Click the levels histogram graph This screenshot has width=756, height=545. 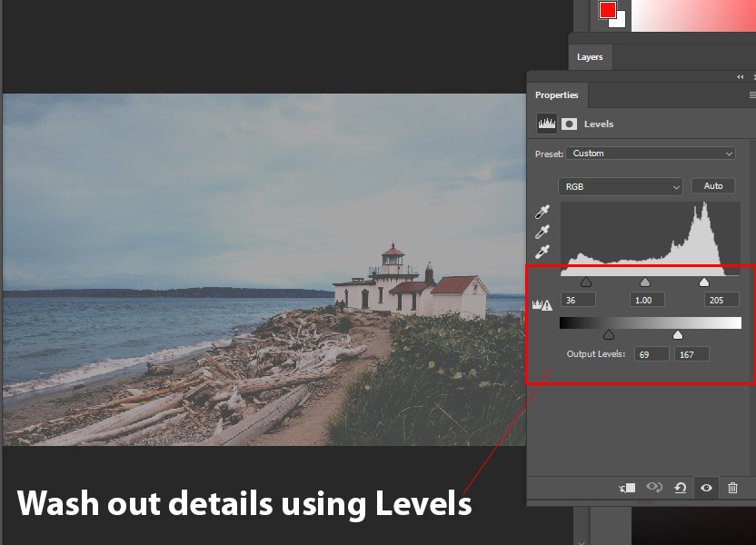pos(651,239)
